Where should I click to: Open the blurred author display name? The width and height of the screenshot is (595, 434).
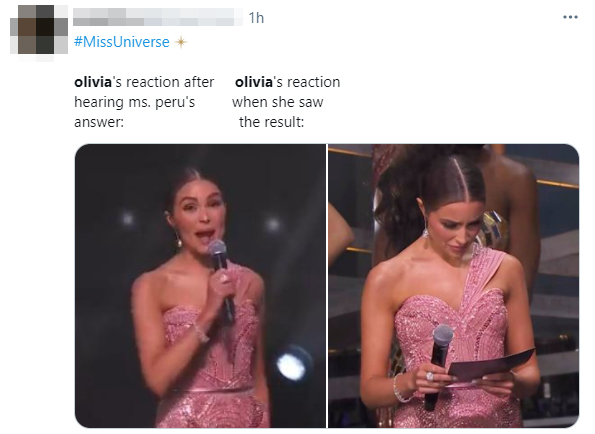point(158,17)
